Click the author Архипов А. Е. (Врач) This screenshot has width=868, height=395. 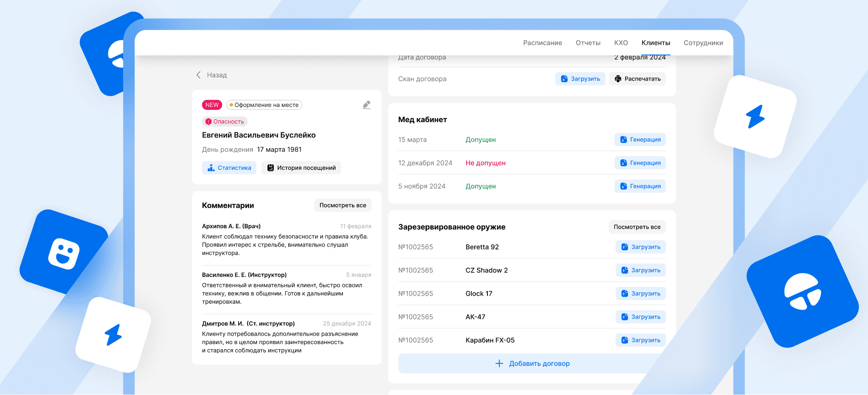pos(231,227)
